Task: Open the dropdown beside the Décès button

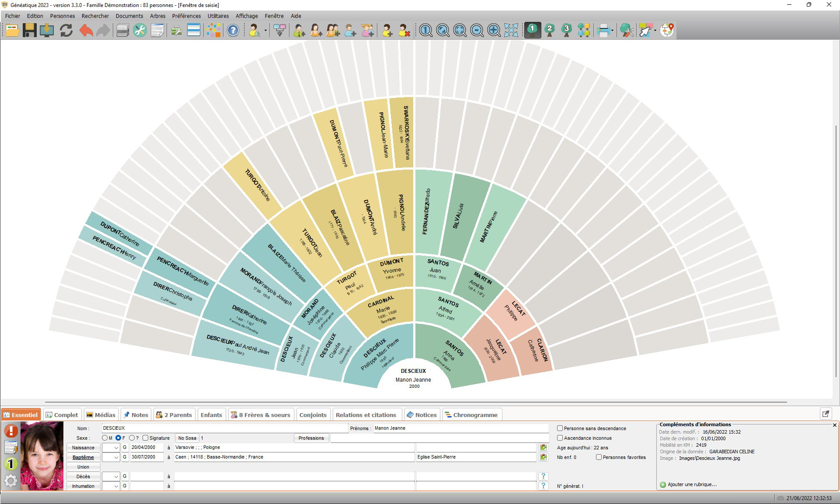Action: point(115,476)
